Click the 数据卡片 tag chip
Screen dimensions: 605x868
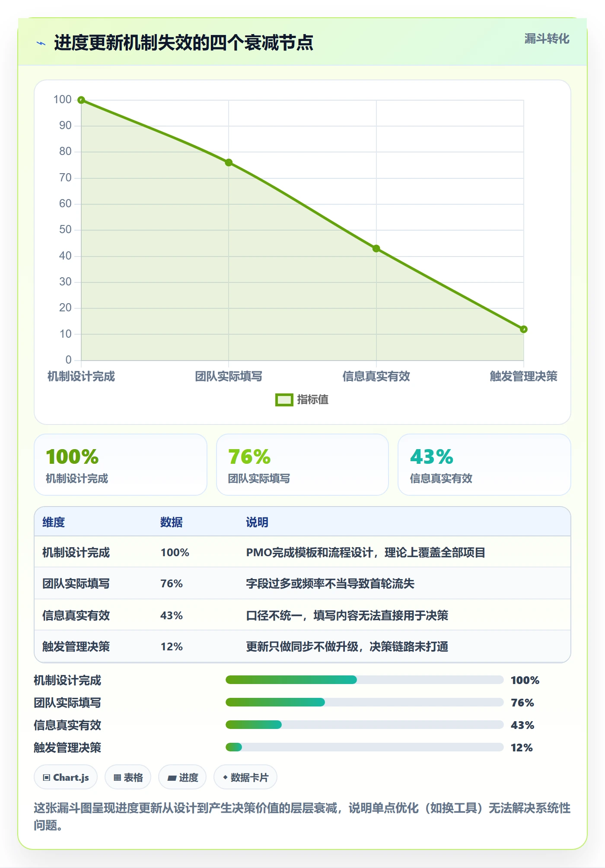(245, 777)
